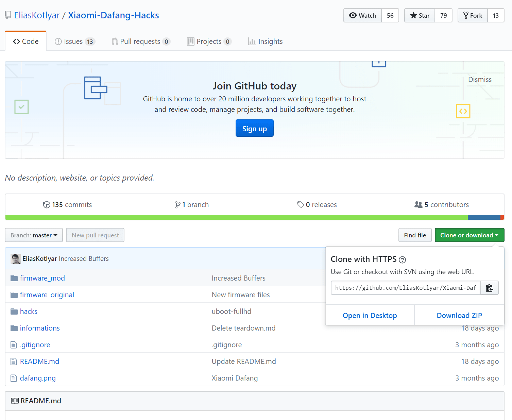View the 56 watchers count
This screenshot has height=420, width=512.
pyautogui.click(x=390, y=15)
